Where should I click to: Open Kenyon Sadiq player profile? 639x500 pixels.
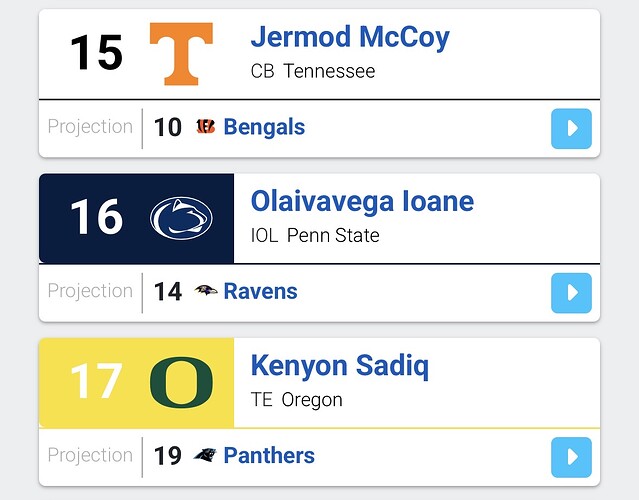(x=339, y=366)
